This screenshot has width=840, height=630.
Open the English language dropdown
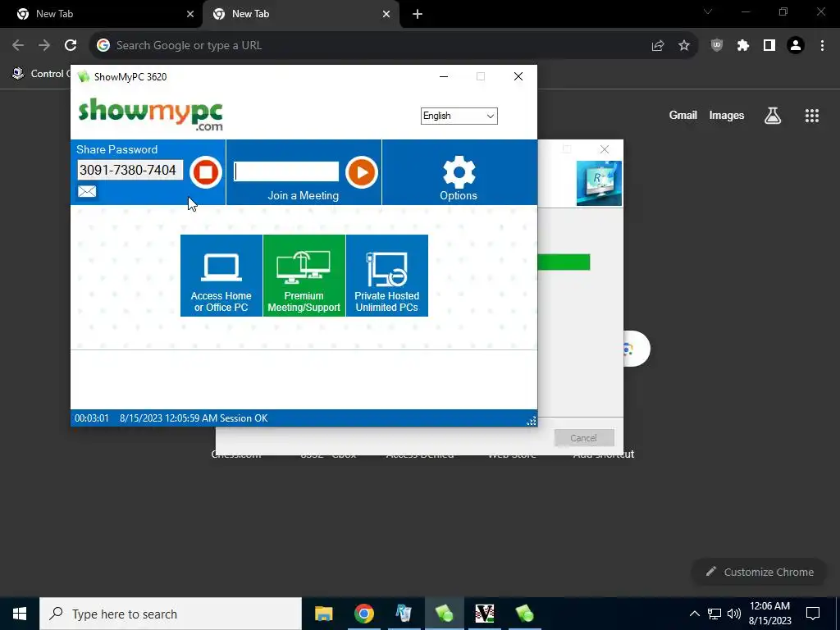click(x=459, y=116)
